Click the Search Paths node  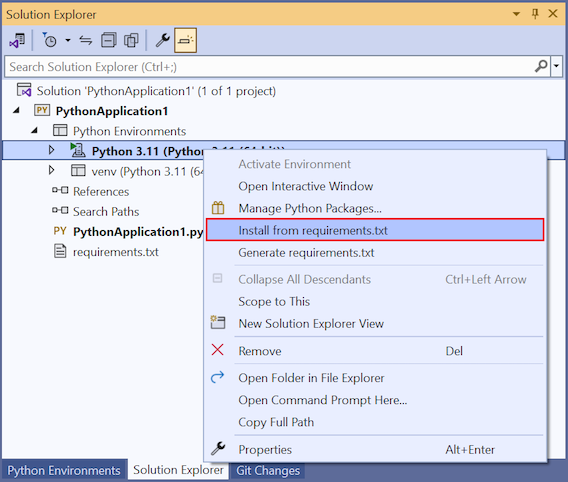click(x=106, y=211)
